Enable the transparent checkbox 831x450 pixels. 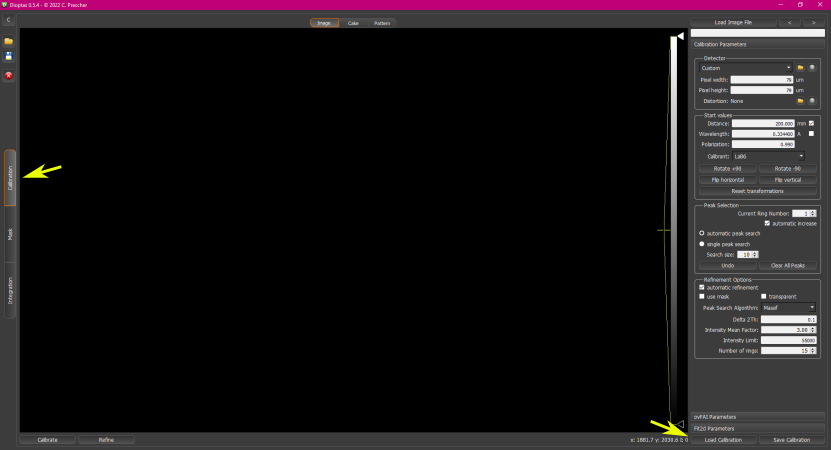764,297
